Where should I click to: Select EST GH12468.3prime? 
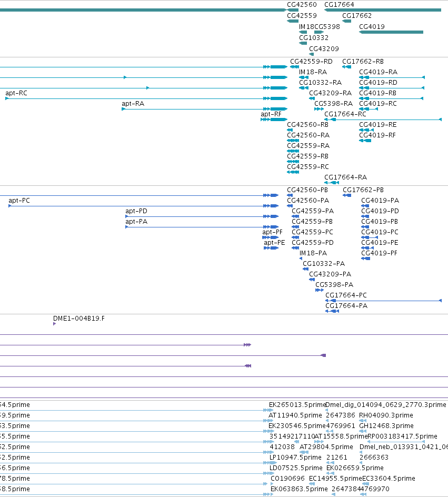tap(386, 426)
